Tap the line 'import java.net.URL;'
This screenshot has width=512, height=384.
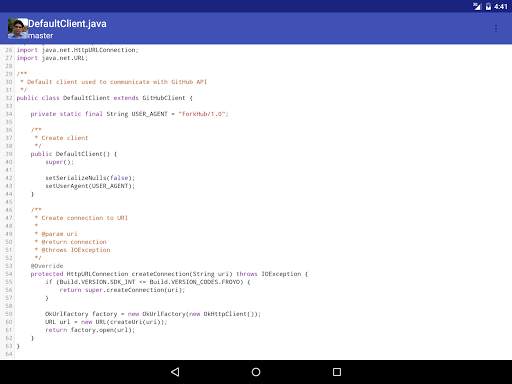point(52,58)
